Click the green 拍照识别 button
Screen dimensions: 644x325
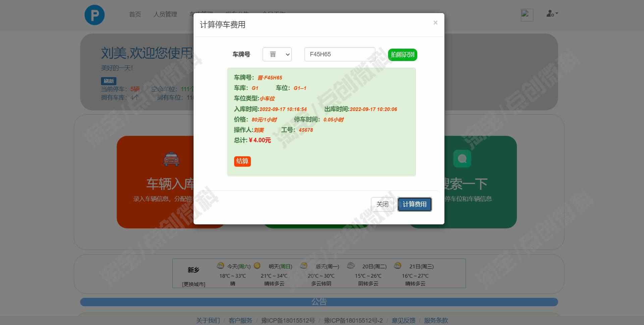[402, 55]
